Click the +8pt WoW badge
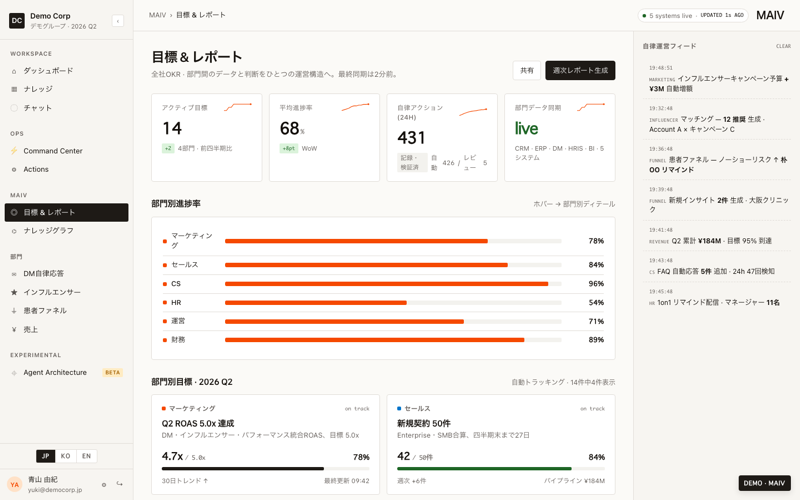The height and width of the screenshot is (500, 800). tap(288, 148)
